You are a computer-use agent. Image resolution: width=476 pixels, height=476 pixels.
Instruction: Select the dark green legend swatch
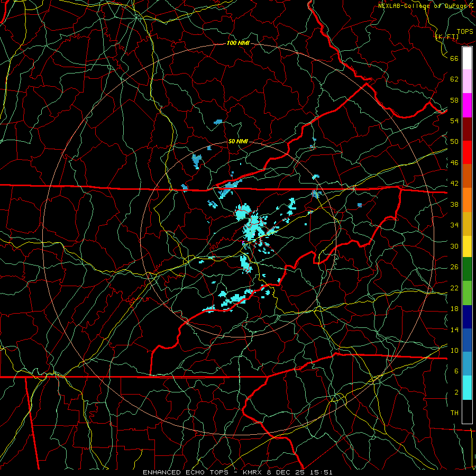click(x=467, y=269)
